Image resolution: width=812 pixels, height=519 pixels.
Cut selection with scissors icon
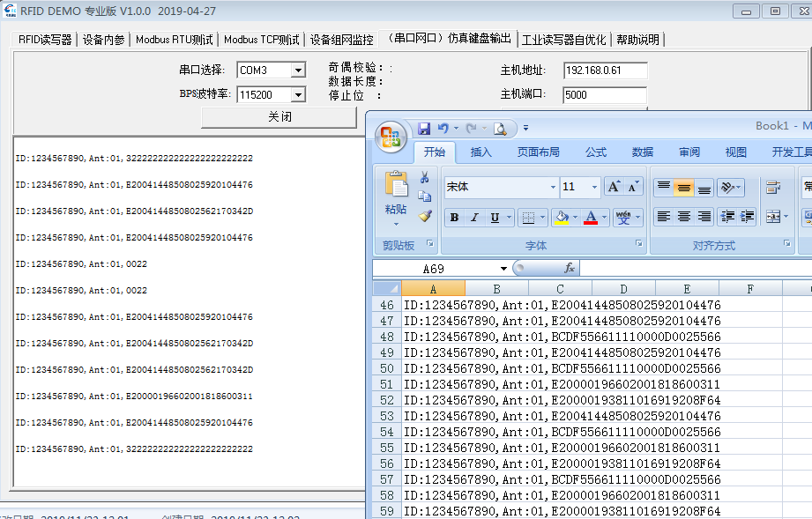point(425,177)
